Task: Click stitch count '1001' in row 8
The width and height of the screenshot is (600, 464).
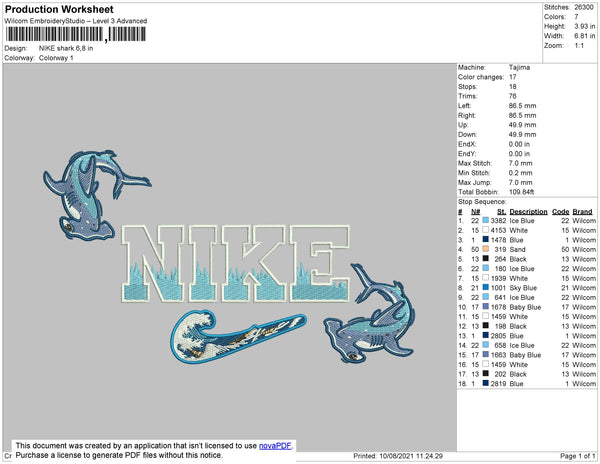Action: coord(498,288)
